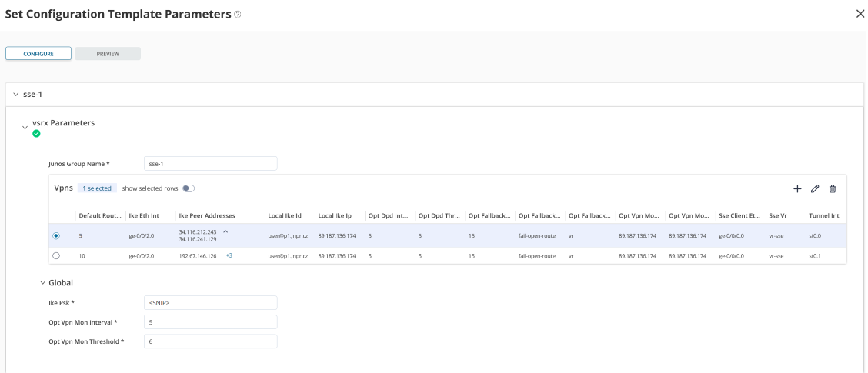Add a new Vpns row with plus icon
This screenshot has height=373, width=868.
[797, 188]
